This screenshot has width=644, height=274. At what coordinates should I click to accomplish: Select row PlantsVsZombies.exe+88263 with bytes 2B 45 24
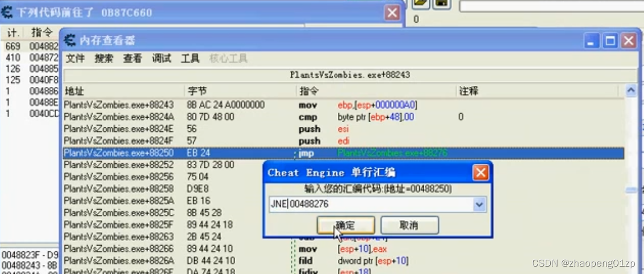coord(162,236)
